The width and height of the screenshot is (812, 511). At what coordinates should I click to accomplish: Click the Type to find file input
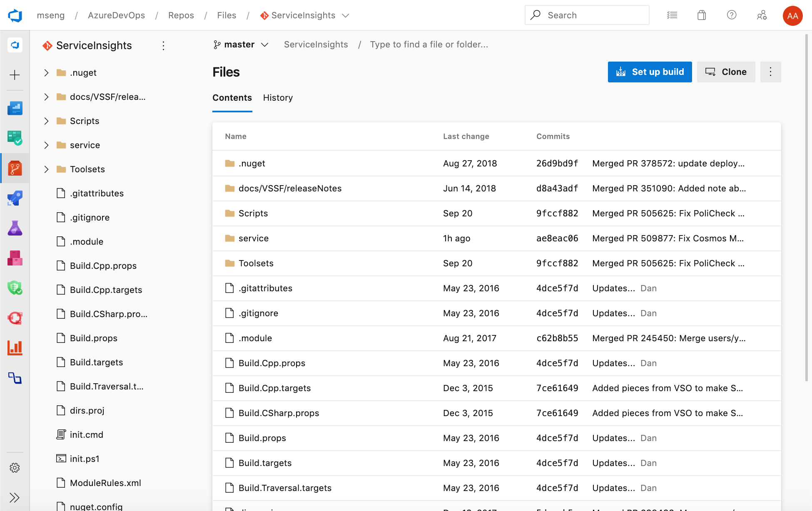pyautogui.click(x=428, y=44)
